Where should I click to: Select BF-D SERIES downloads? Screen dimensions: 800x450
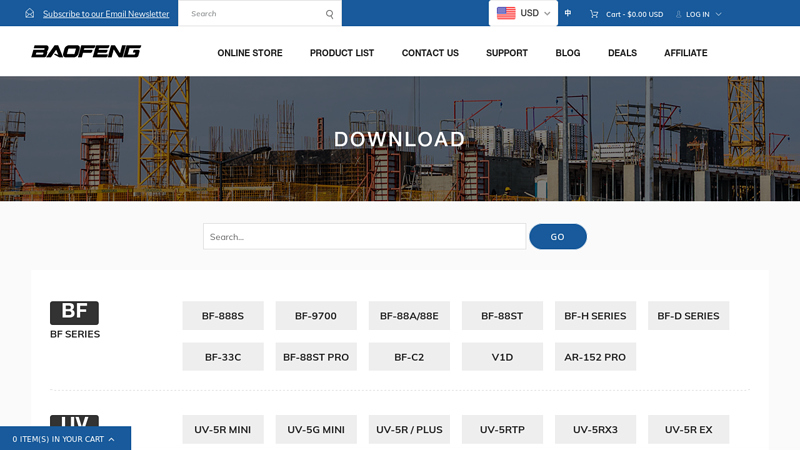coord(688,316)
